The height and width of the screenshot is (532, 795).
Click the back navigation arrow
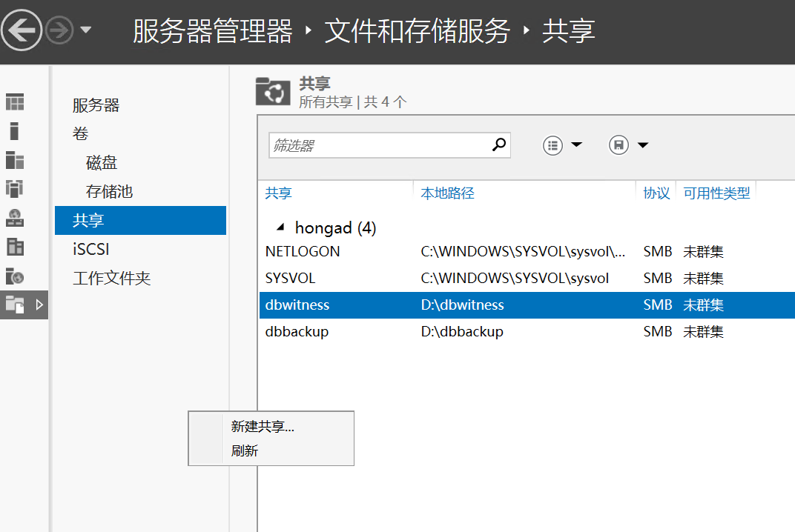(x=22, y=30)
